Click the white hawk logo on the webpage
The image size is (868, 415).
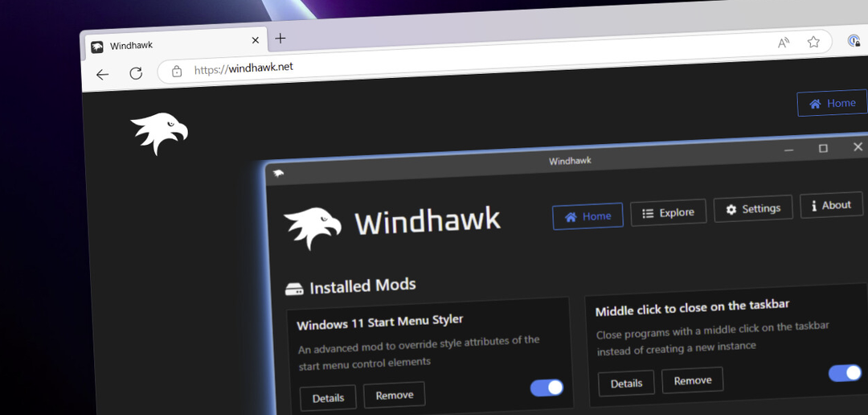[x=159, y=133]
